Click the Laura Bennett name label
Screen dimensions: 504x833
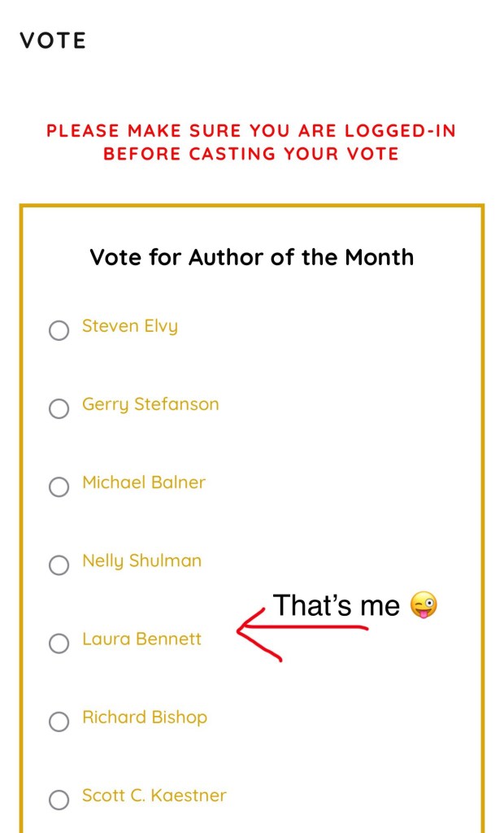141,639
